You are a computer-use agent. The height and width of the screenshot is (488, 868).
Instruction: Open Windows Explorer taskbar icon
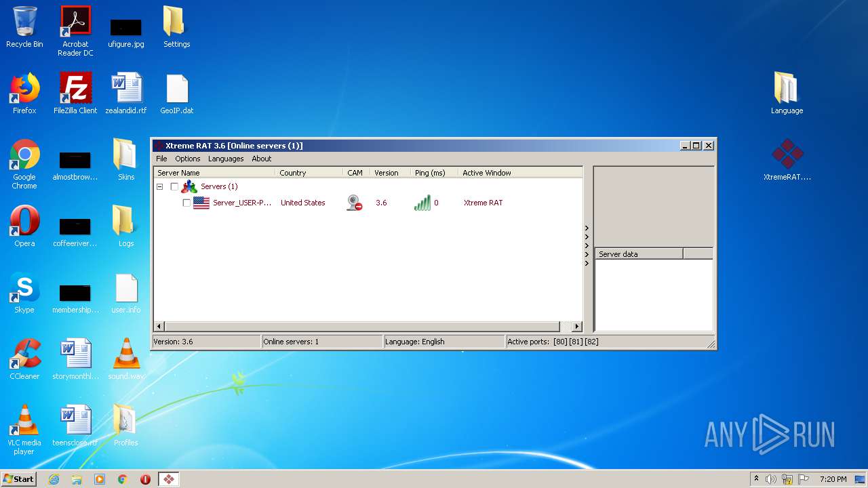[77, 479]
